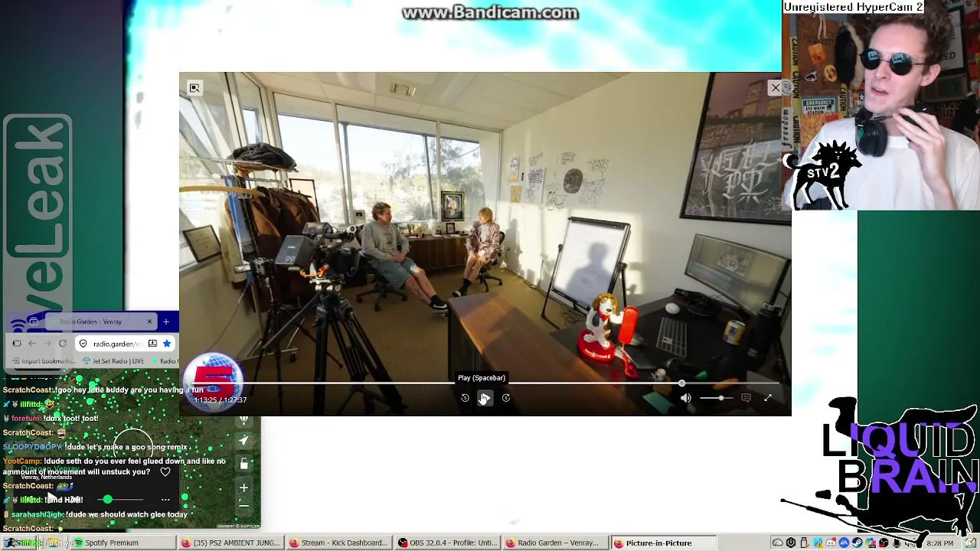This screenshot has height=551, width=980.
Task: Adjust the Radio Garden station volume slider
Action: [x=122, y=500]
